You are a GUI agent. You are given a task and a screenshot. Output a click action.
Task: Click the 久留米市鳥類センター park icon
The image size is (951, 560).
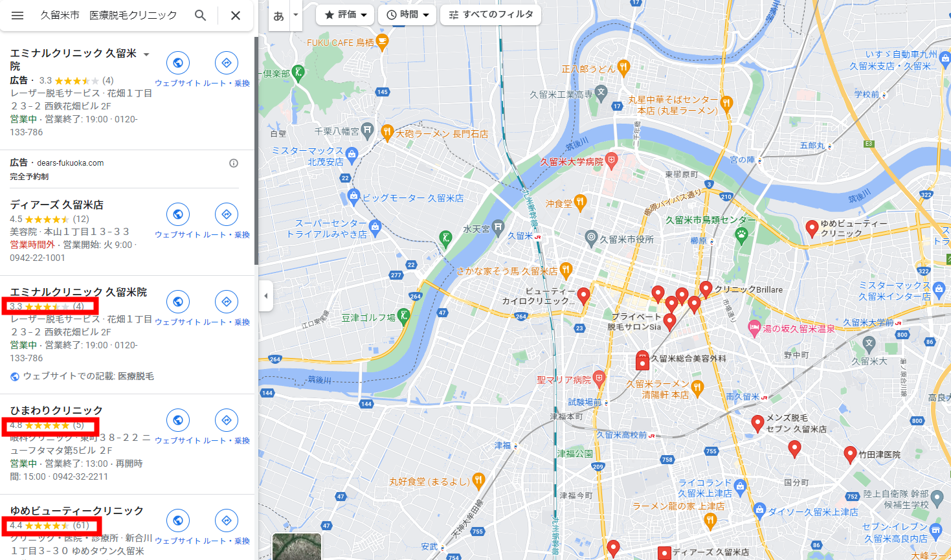coord(742,234)
